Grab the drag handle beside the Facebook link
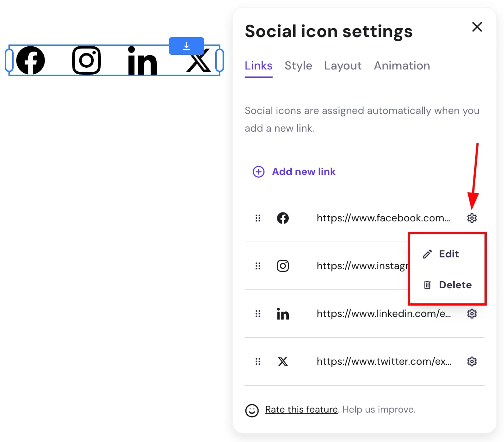The height and width of the screenshot is (442, 504). (258, 218)
